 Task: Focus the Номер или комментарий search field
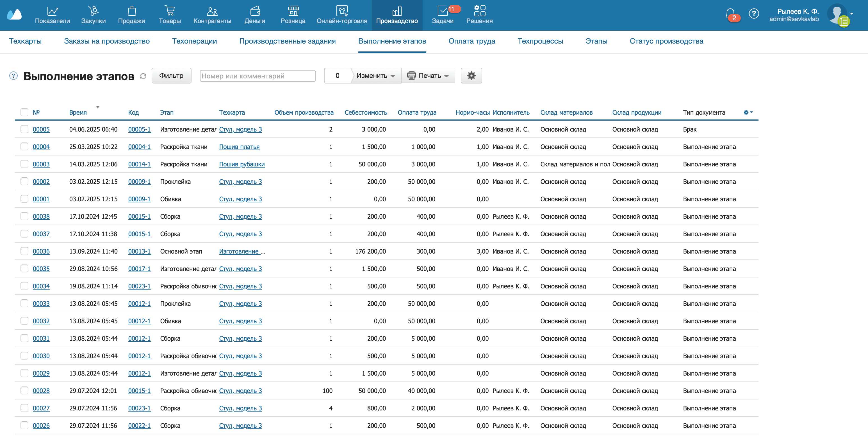[258, 76]
